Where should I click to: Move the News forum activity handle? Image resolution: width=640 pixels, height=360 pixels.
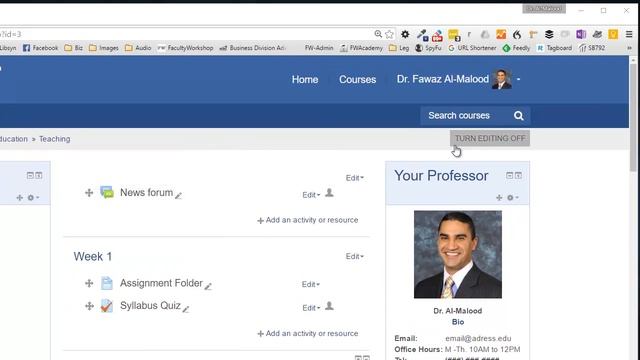[x=89, y=193]
